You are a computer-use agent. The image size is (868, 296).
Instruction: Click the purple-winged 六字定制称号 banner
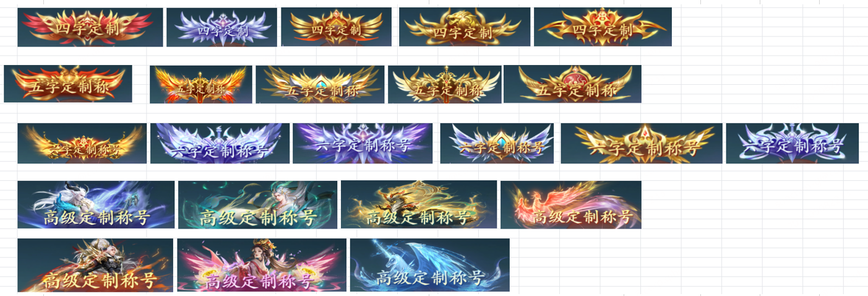click(363, 143)
